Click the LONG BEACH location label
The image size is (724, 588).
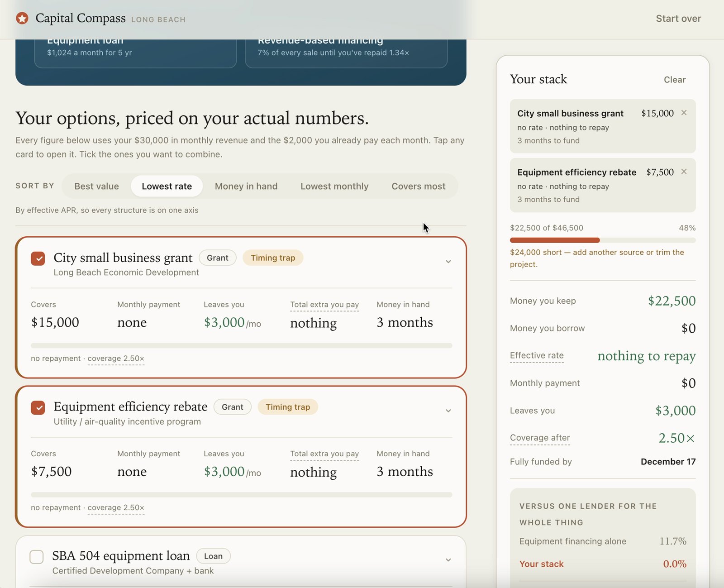tap(158, 19)
